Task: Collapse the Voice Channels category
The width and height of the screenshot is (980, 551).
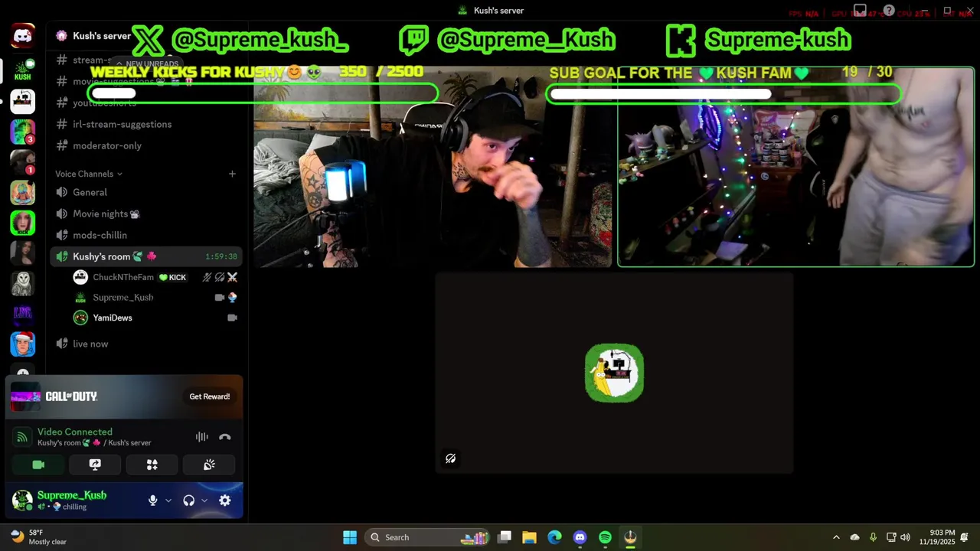Action: (89, 174)
